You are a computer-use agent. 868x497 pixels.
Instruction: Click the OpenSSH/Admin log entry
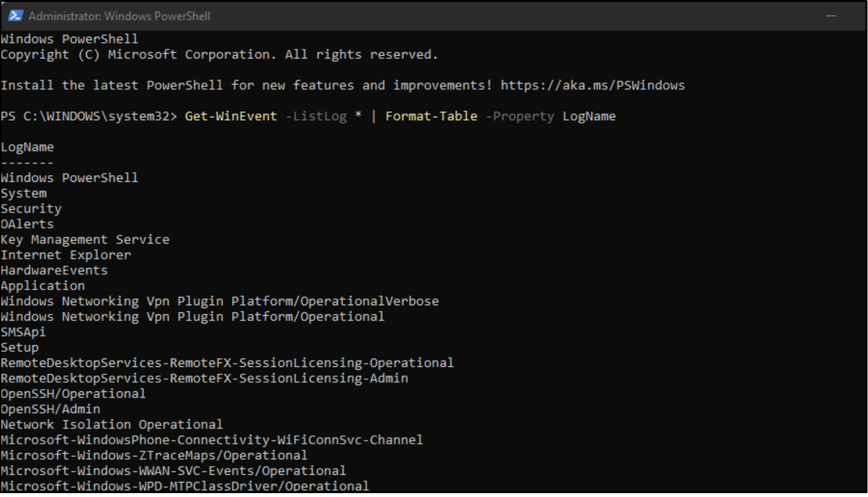click(x=51, y=409)
